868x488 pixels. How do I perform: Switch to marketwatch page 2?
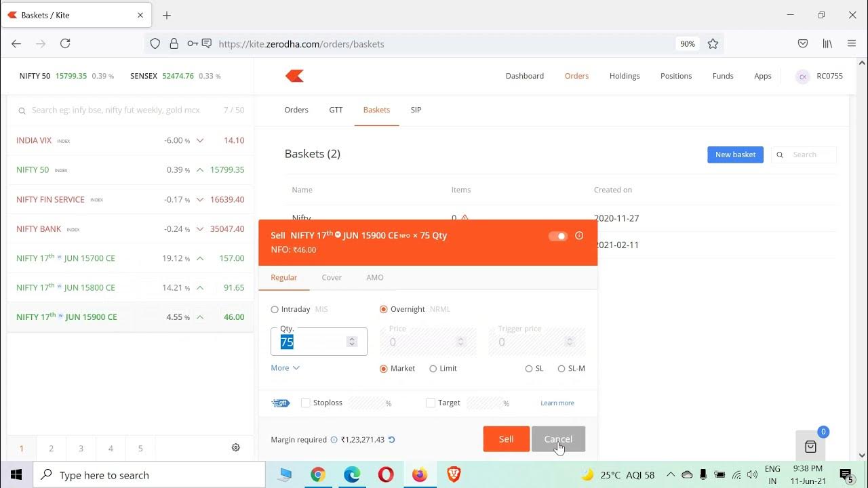[51, 448]
